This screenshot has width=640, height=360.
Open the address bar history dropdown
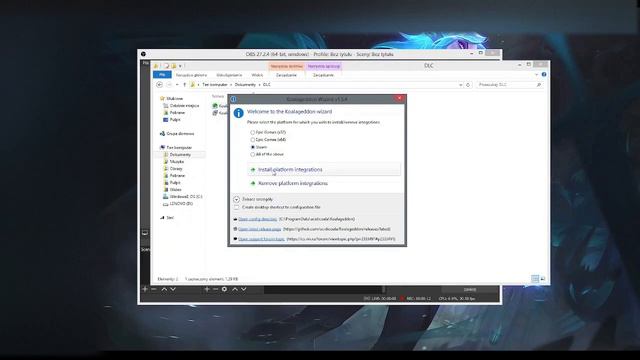pos(461,85)
